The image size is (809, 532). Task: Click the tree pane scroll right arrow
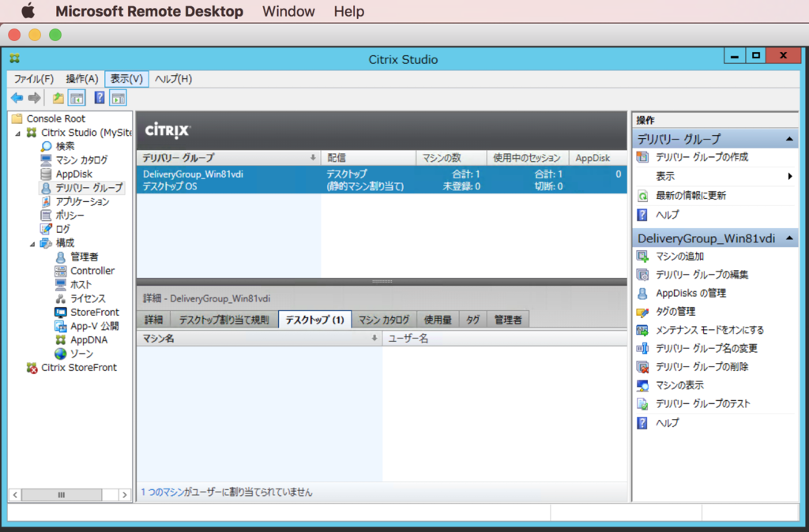coord(124,495)
